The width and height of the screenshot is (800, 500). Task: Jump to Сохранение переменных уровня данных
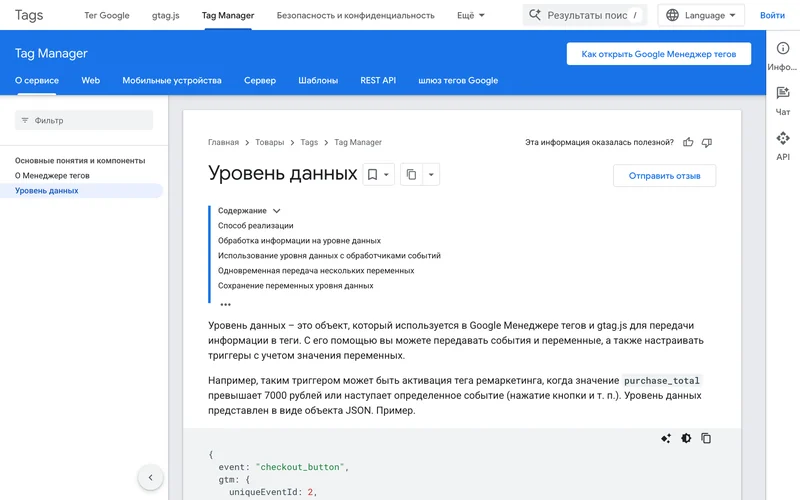tap(296, 286)
